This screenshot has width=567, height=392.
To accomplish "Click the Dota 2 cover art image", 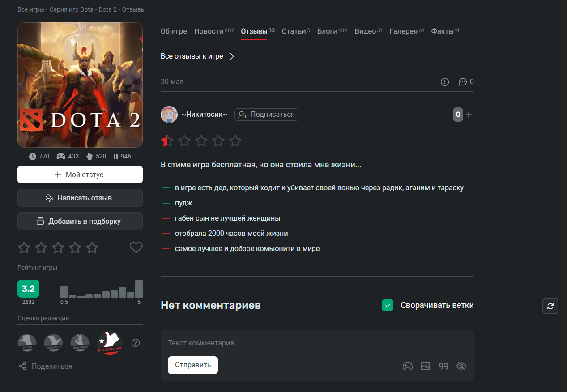I will [x=80, y=85].
